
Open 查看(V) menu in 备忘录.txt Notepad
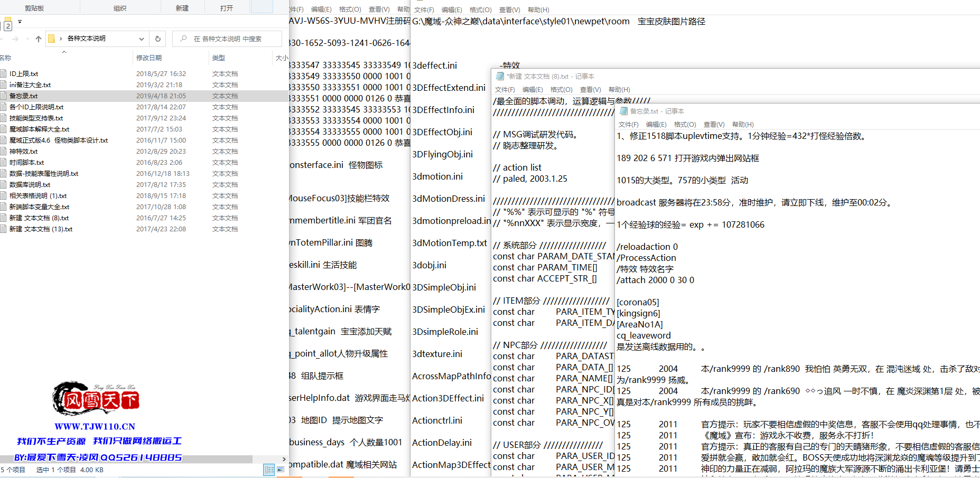pyautogui.click(x=714, y=125)
